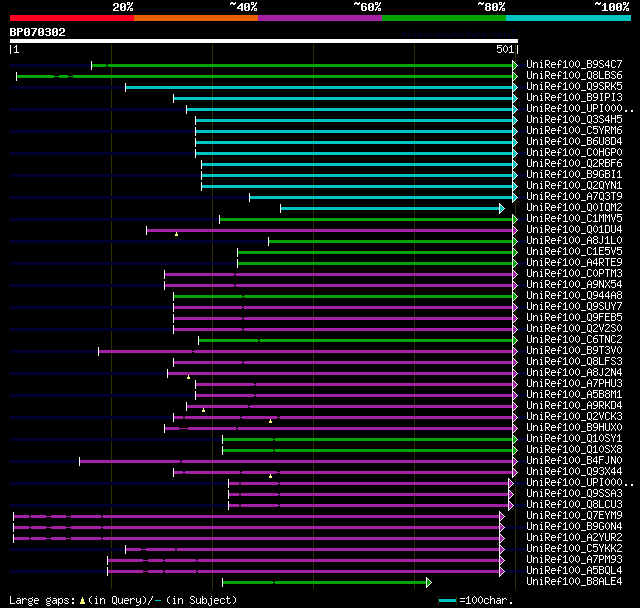Select the UniRef100_Q8LCU3 label

click(x=574, y=505)
